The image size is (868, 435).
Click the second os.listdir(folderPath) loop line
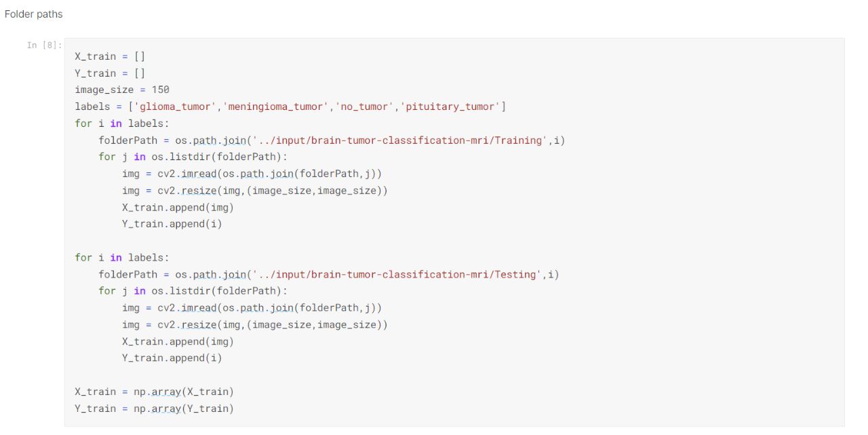pyautogui.click(x=193, y=291)
